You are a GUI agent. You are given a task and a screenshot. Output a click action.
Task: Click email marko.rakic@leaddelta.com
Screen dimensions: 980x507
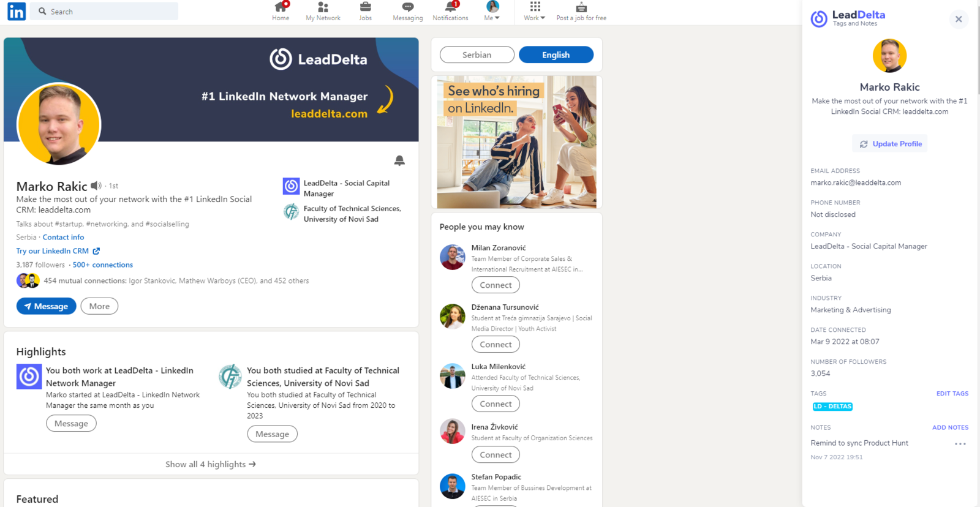[x=856, y=182]
